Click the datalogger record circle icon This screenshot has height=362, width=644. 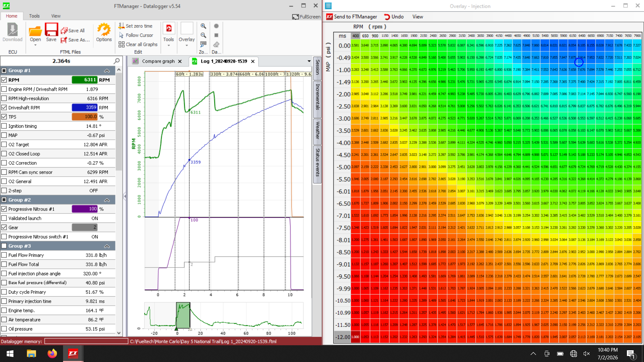click(216, 26)
